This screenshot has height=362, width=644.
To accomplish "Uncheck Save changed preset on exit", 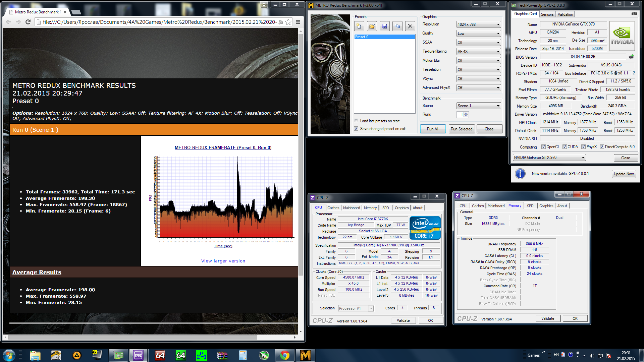I will coord(356,129).
